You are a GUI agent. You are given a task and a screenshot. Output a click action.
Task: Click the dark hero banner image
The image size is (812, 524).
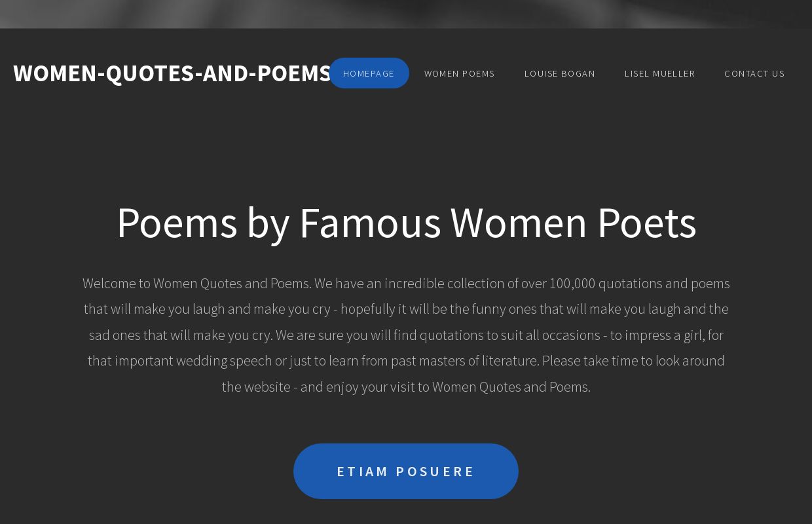click(406, 13)
